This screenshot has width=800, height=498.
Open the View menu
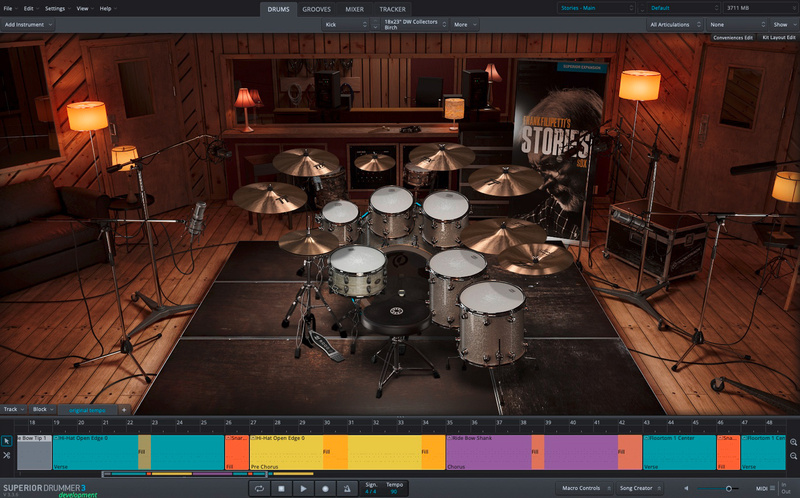[85, 8]
